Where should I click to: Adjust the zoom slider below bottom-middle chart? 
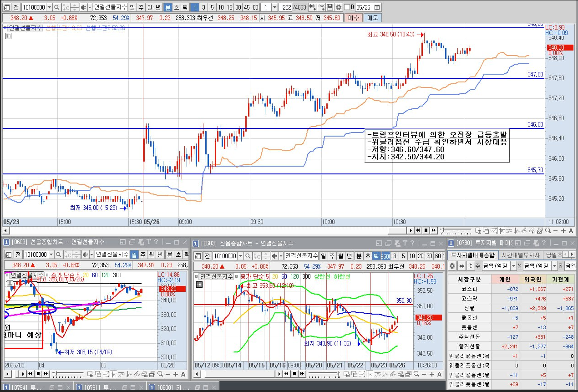click(324, 374)
